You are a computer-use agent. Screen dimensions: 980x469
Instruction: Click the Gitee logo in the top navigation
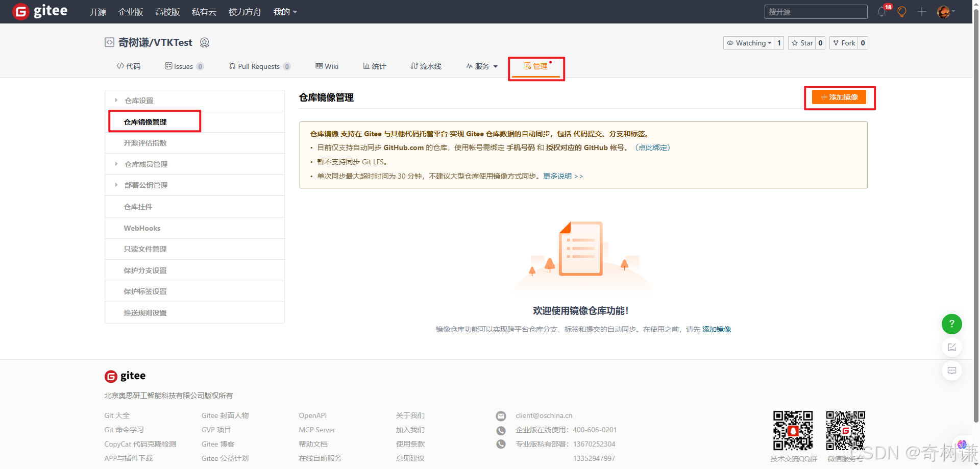[40, 11]
